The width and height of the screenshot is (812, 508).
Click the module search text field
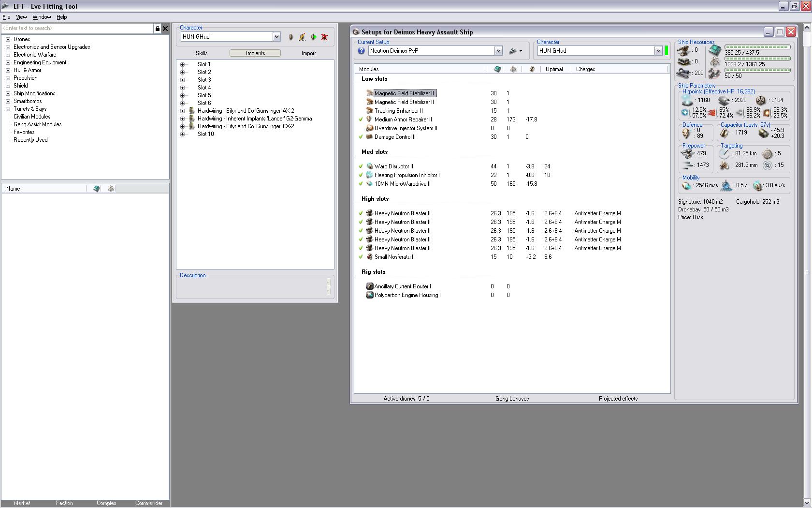coord(77,29)
